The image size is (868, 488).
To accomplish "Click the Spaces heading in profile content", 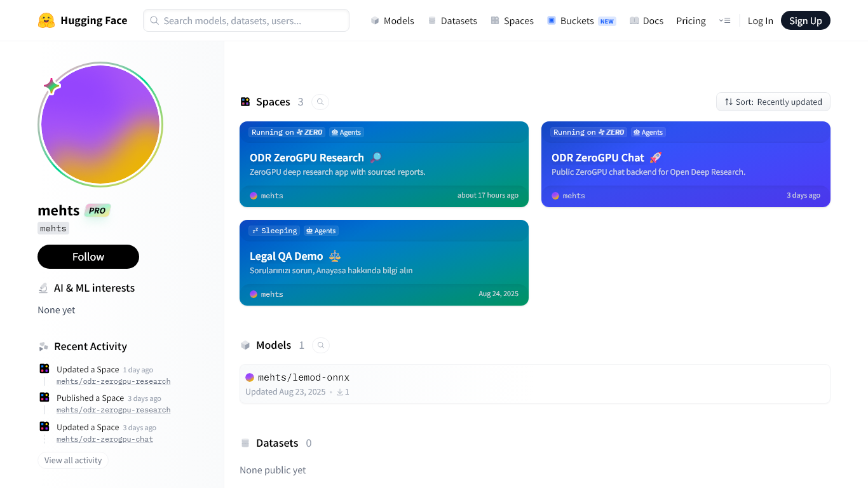I will click(x=273, y=102).
